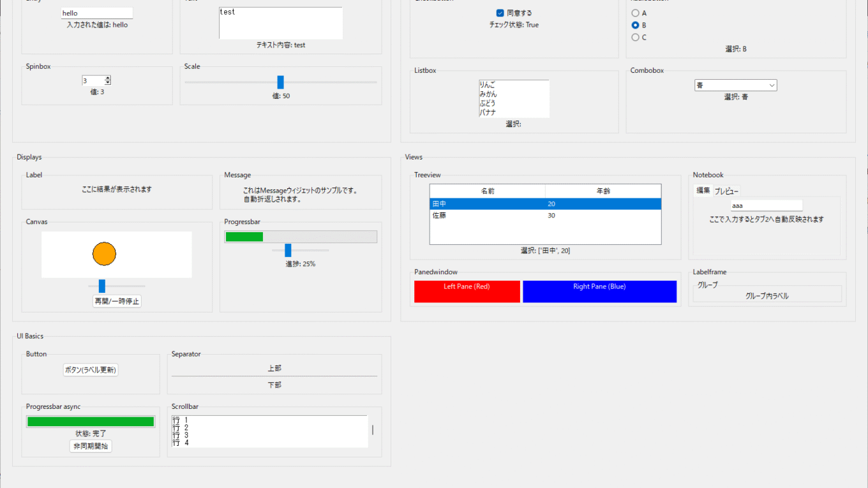This screenshot has width=868, height=488.
Task: Click the orange circle on the Canvas
Action: tap(104, 254)
